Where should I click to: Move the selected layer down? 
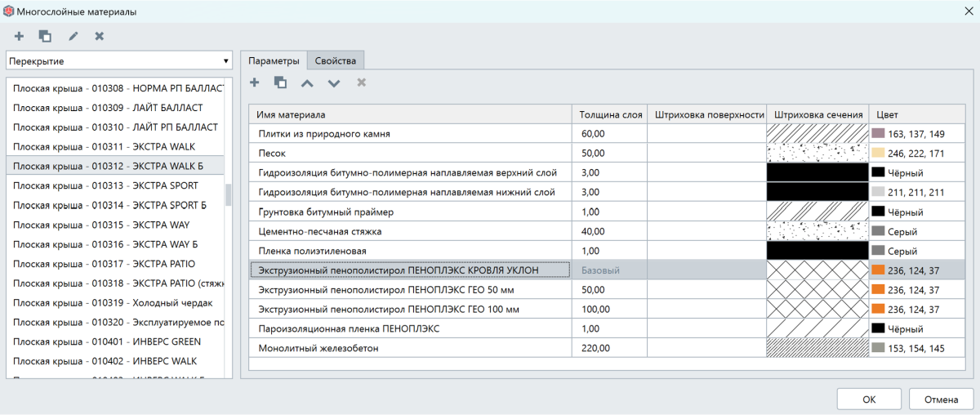click(x=334, y=83)
